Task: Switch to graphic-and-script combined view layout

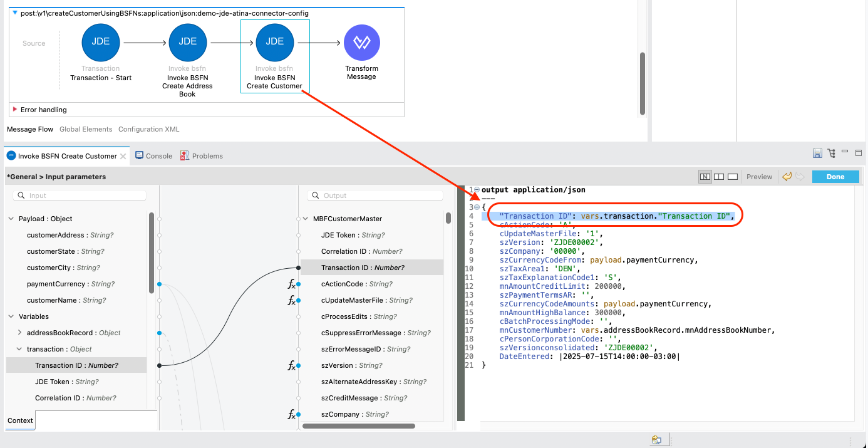Action: pos(705,177)
